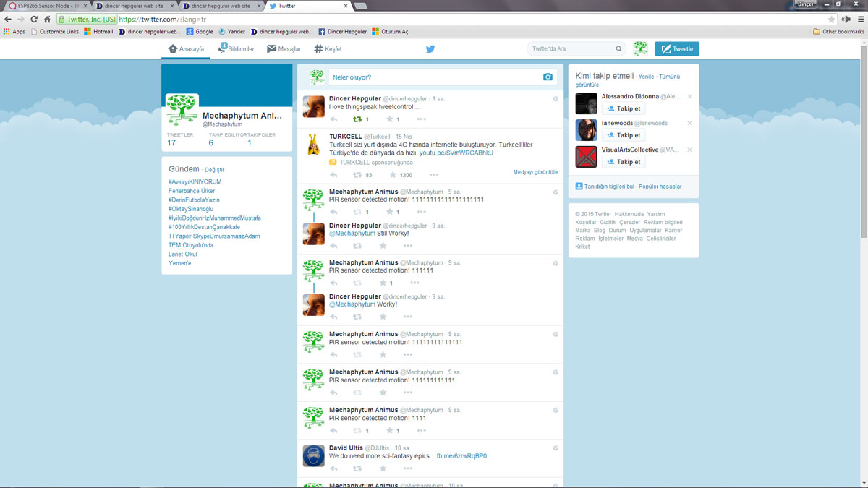This screenshot has width=868, height=488.
Task: Open the search magnifier in Twitter'da Ara field
Action: [x=618, y=48]
